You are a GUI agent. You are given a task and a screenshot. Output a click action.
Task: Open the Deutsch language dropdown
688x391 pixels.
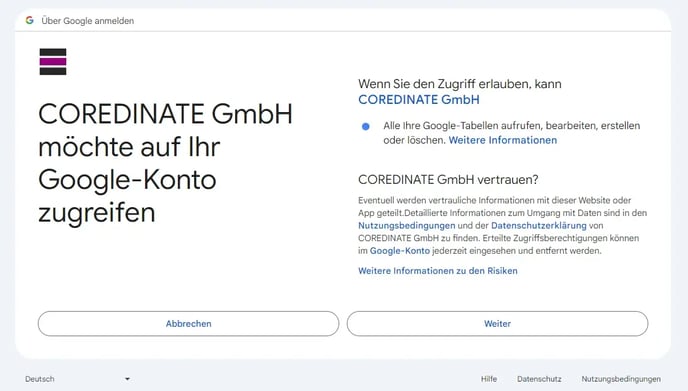78,379
